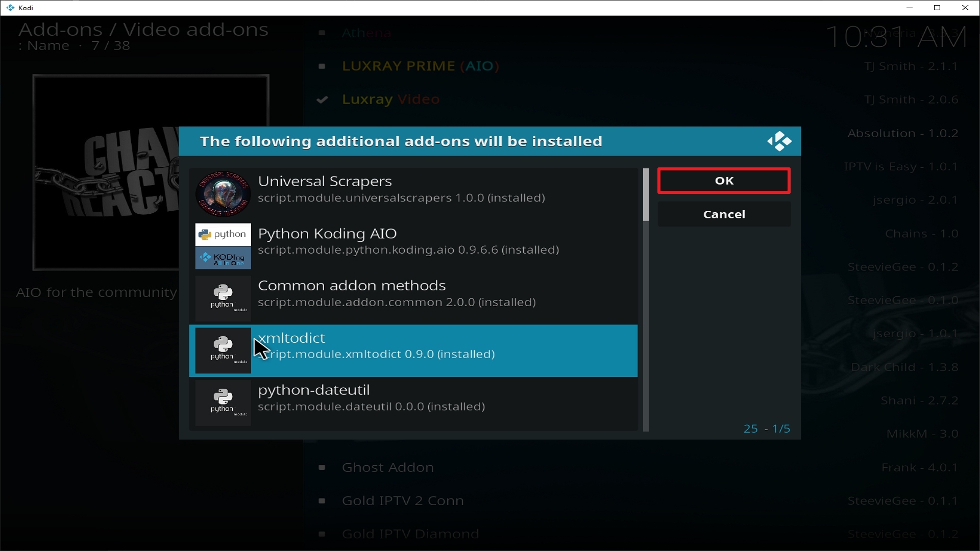The height and width of the screenshot is (551, 980).
Task: Open Gold IPTV Diamond add-on
Action: coord(410,534)
